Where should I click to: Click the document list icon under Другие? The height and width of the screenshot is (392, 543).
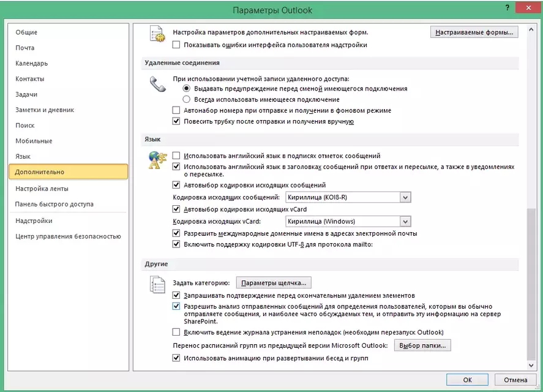(x=157, y=284)
